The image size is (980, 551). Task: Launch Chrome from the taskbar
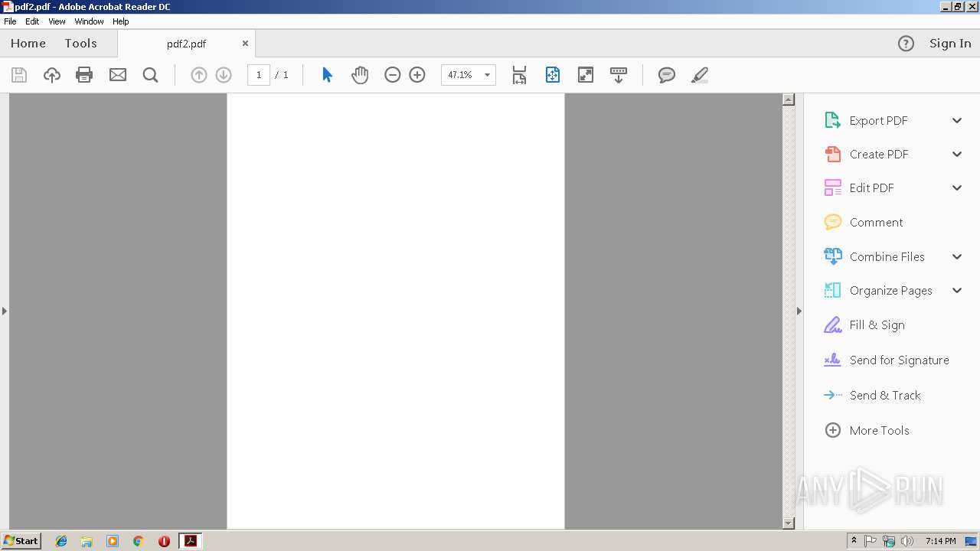pyautogui.click(x=138, y=541)
